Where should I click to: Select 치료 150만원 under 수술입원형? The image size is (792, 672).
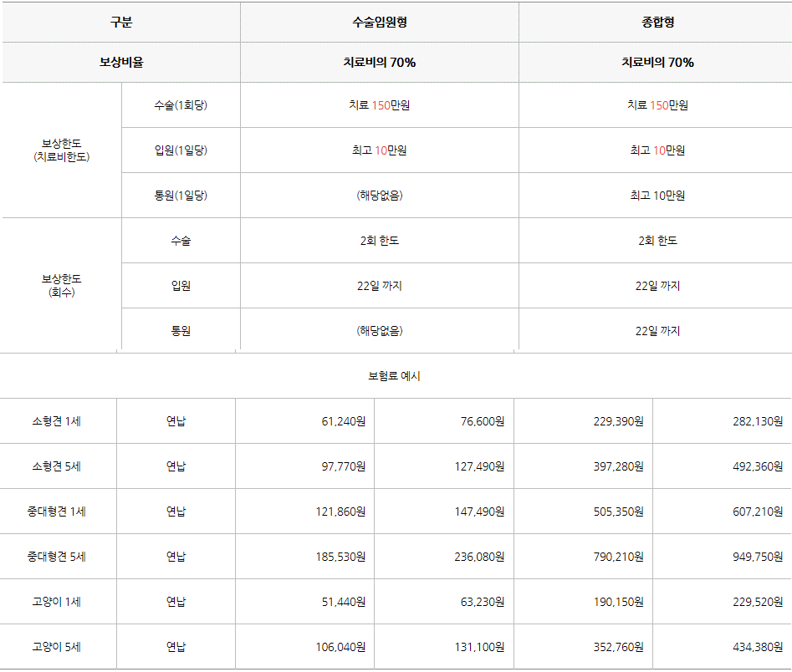click(380, 105)
